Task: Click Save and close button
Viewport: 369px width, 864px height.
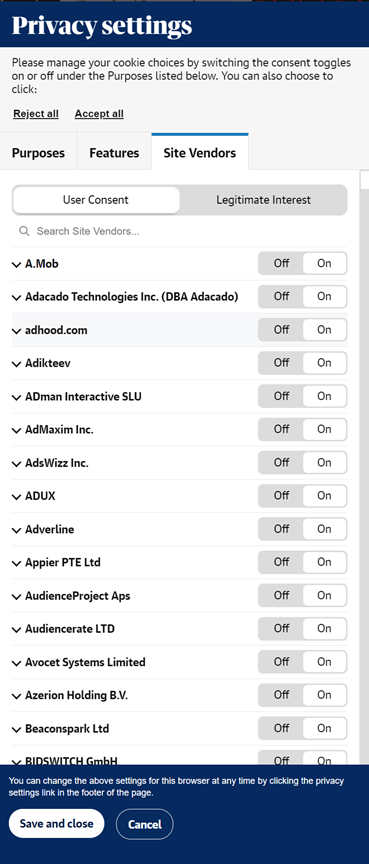Action: coord(56,824)
